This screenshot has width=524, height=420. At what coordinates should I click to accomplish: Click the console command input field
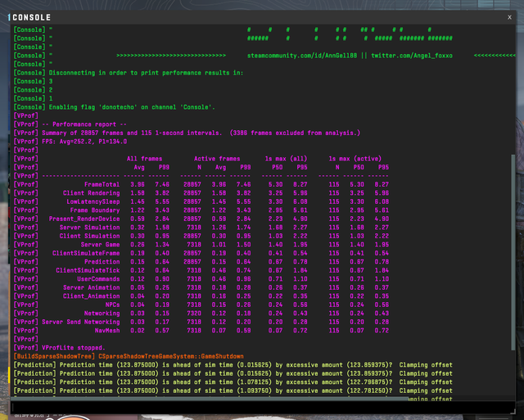263,407
